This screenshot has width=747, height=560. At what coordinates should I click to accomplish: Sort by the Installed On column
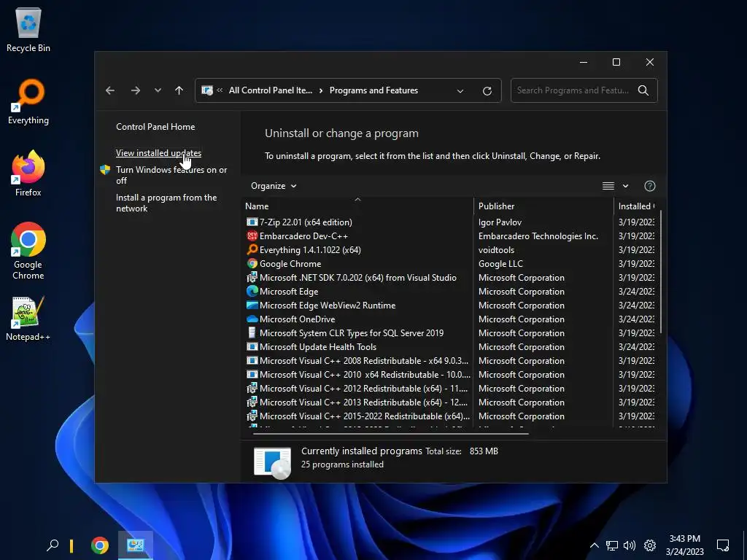coord(635,206)
